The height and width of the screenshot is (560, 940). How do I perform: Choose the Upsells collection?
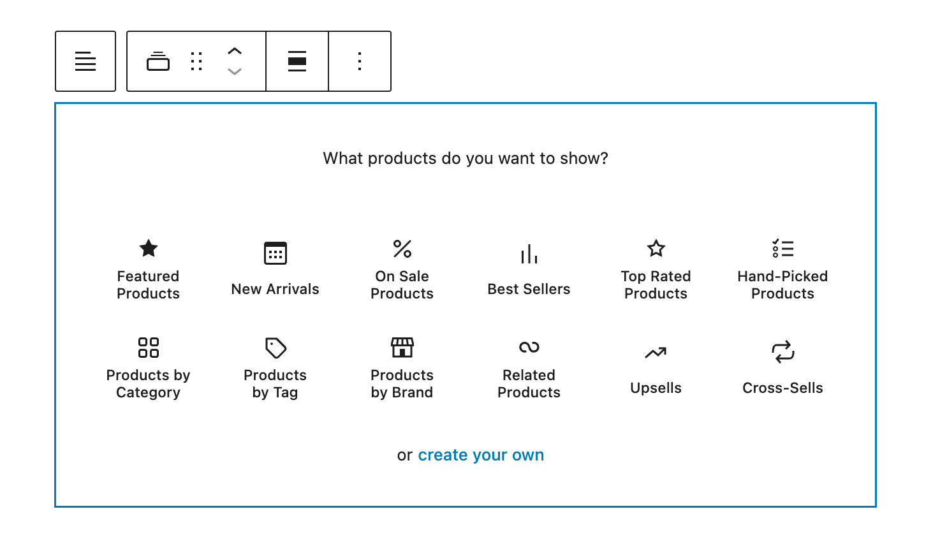pyautogui.click(x=656, y=367)
